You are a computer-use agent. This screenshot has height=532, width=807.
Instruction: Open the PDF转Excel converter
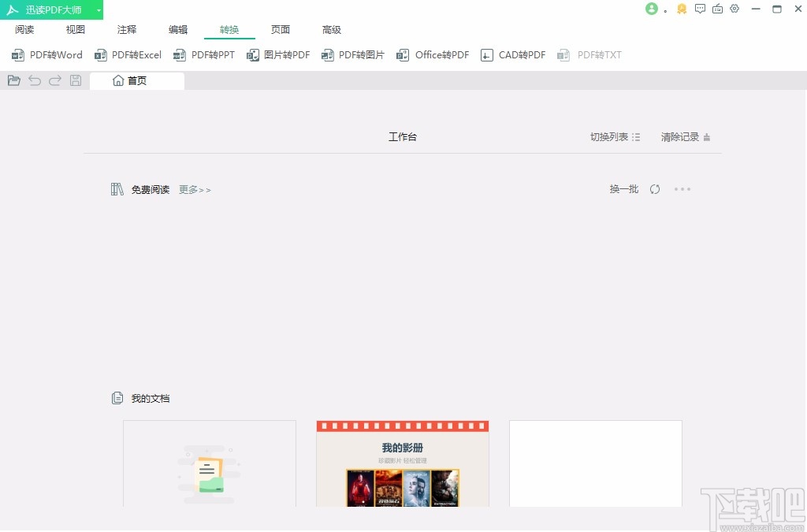coord(128,54)
